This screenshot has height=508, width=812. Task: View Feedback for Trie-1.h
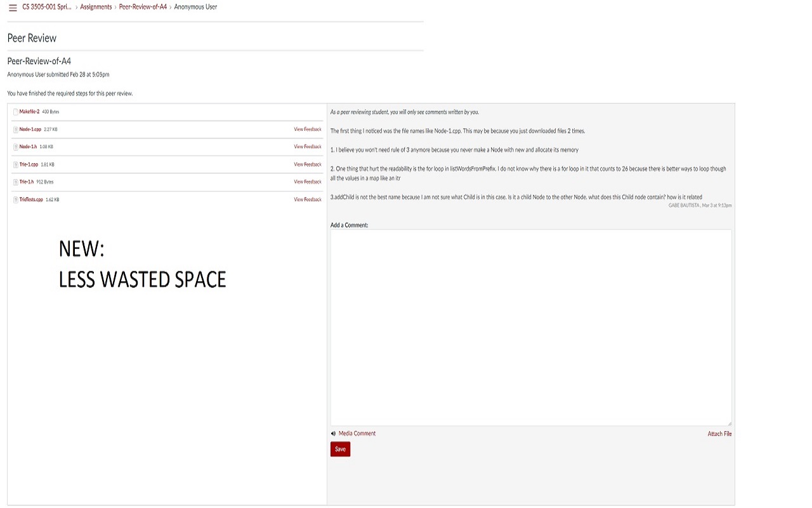coord(307,182)
